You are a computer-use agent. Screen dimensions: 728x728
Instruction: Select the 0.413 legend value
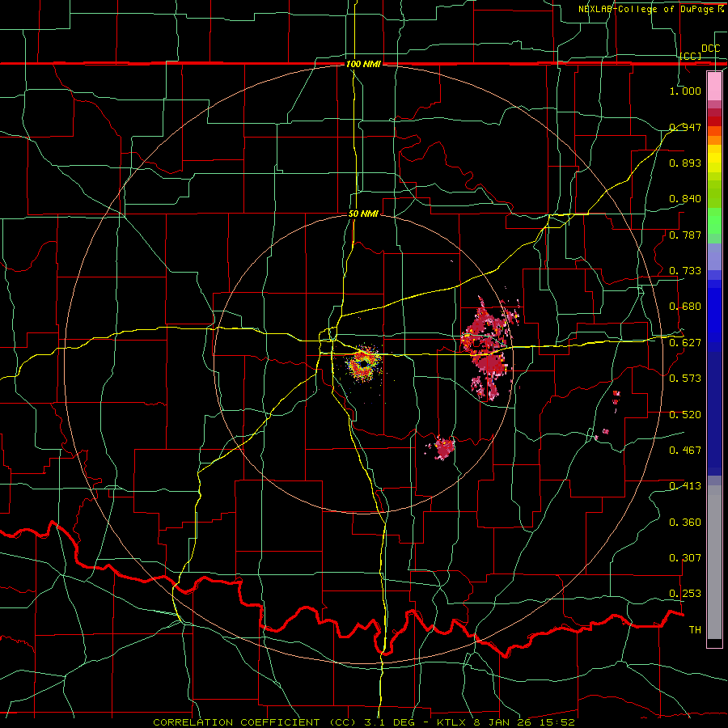685,486
